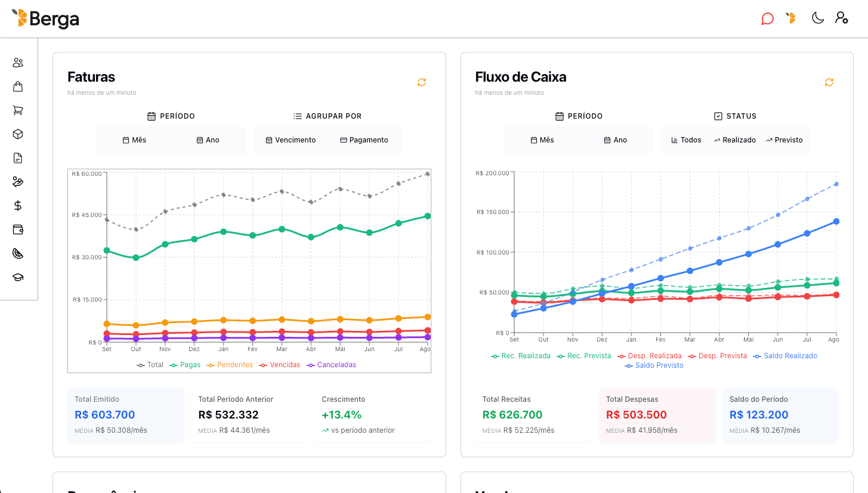Screen dimensions: 868x493
Task: Switch grouping to Pagamento
Action: [364, 139]
